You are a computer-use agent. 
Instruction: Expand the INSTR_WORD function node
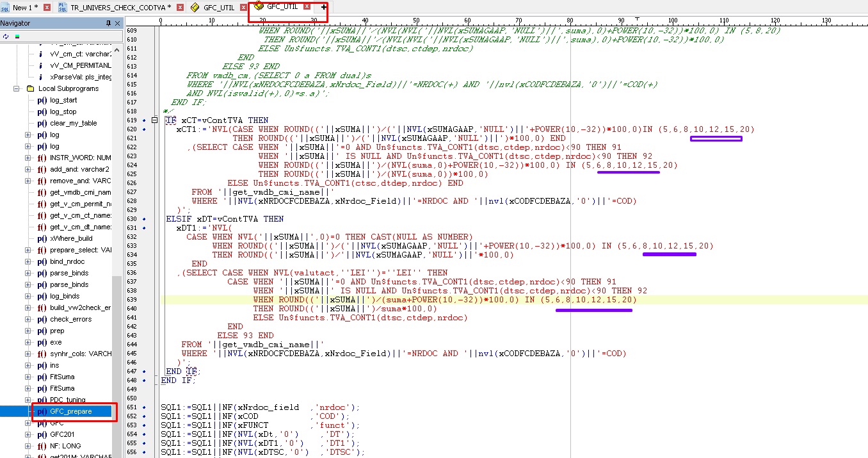(28, 158)
